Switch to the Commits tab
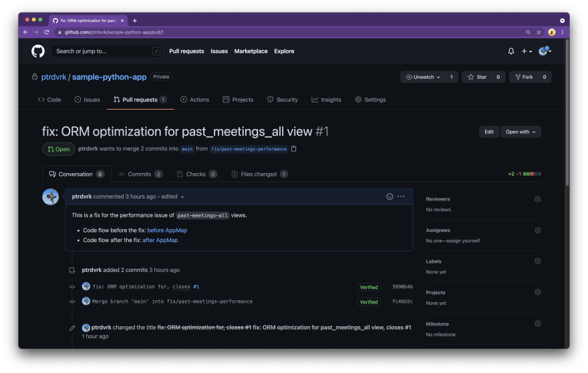This screenshot has width=588, height=373. tap(140, 174)
